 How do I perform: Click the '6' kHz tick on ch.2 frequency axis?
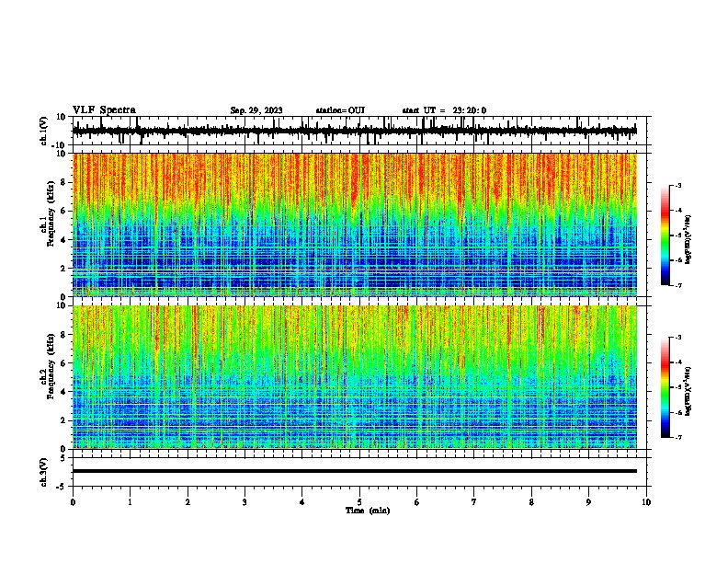tap(63, 363)
